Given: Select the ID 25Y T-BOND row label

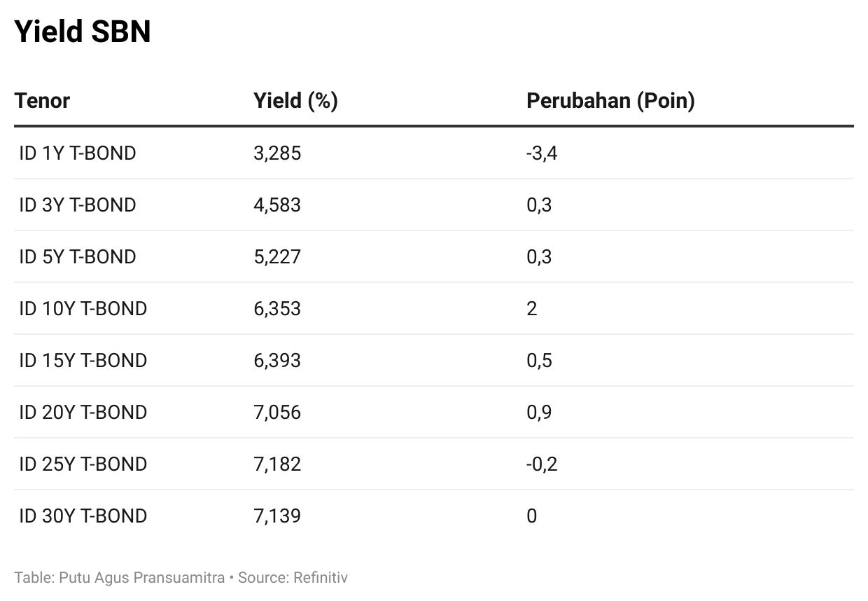Looking at the screenshot, I should [83, 464].
